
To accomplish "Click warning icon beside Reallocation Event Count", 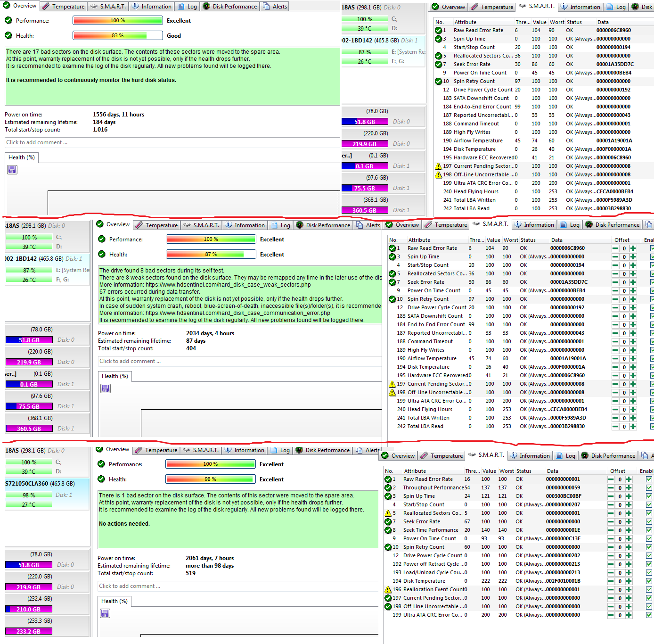I will pos(388,589).
